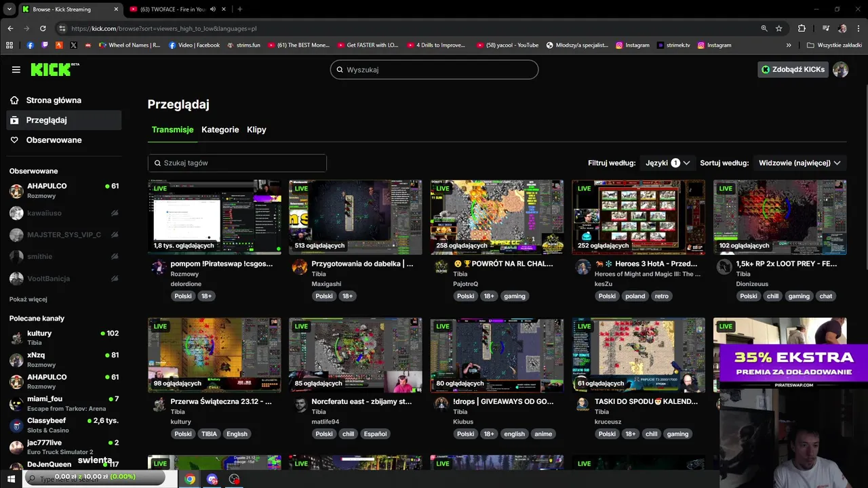Expand hidden bookmarks chevron

(x=789, y=45)
